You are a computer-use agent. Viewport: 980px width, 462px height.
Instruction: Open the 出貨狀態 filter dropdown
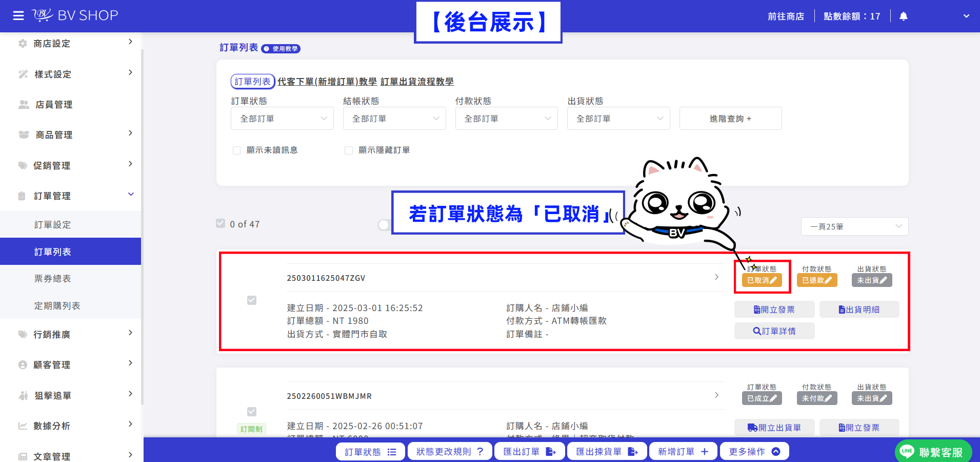click(x=618, y=119)
